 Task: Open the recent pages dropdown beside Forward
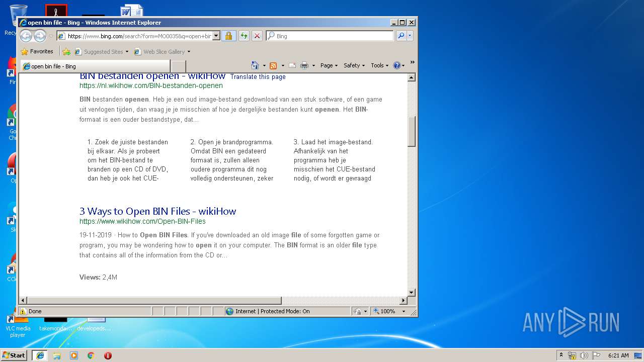coord(51,36)
